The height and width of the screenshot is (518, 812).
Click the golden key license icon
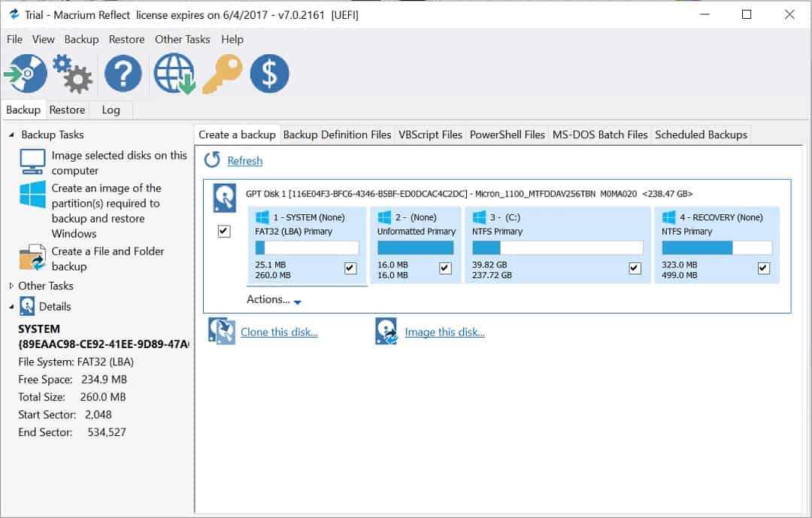(x=223, y=74)
